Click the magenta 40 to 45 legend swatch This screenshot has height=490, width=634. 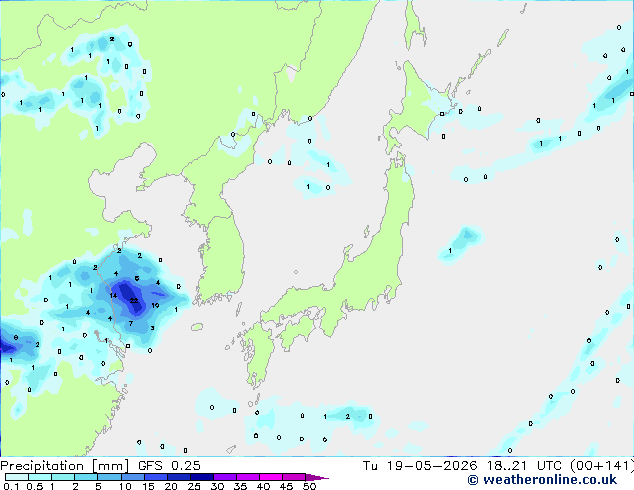coord(271,477)
